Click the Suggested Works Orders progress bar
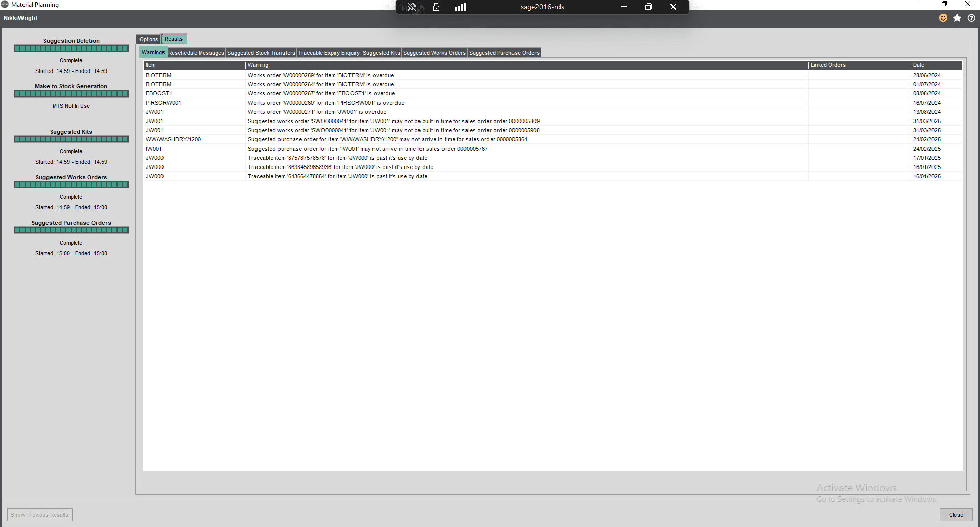 pos(72,185)
